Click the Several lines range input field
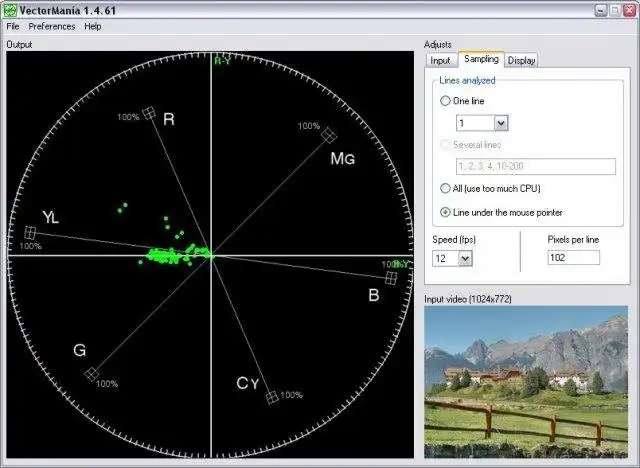640x468 pixels. pyautogui.click(x=536, y=166)
